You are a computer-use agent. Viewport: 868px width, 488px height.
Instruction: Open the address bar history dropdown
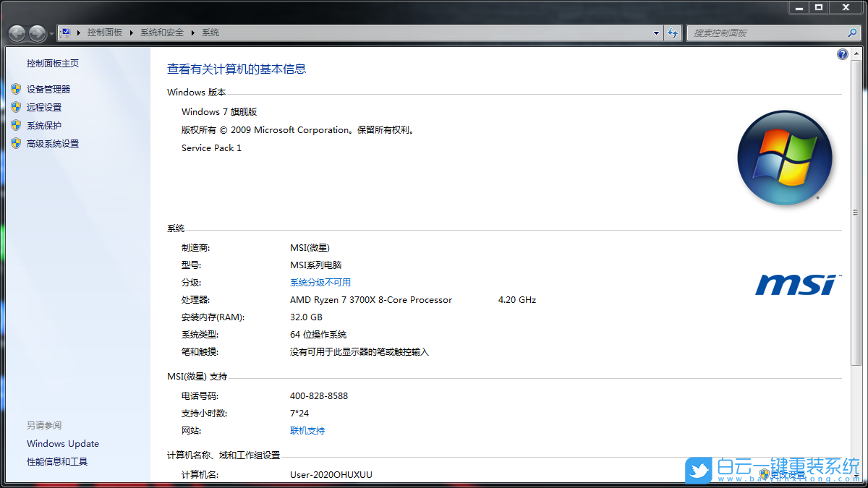(x=655, y=33)
